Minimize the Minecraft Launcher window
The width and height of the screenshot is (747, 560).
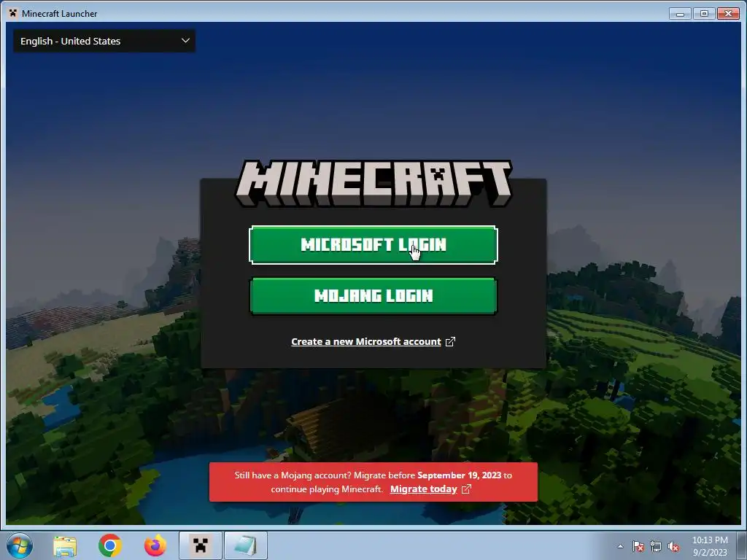click(680, 13)
